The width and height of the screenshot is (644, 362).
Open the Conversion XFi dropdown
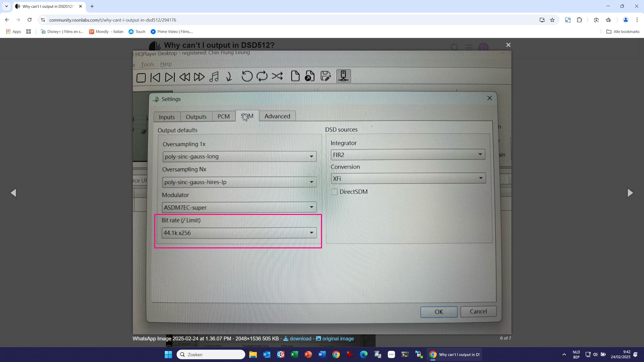[408, 178]
